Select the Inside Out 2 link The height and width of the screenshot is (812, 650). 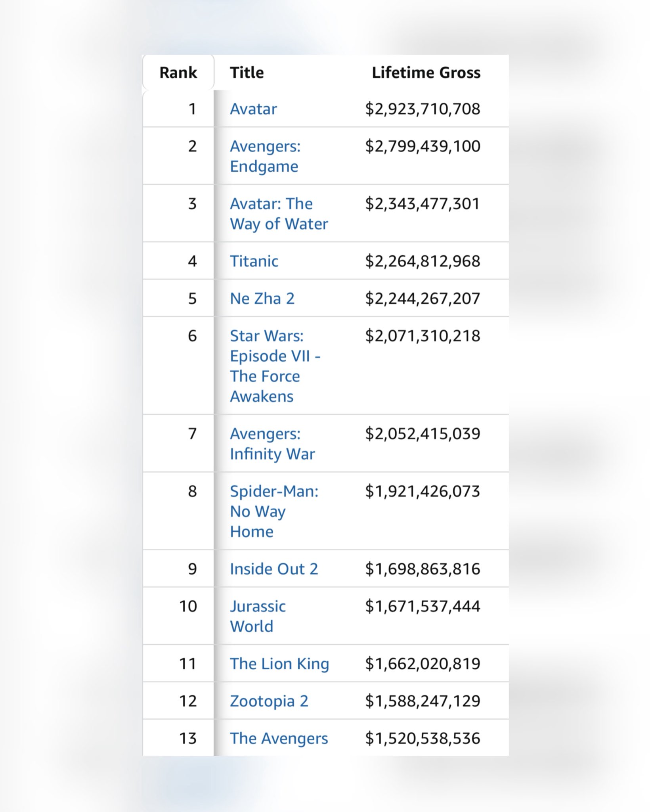click(x=274, y=569)
